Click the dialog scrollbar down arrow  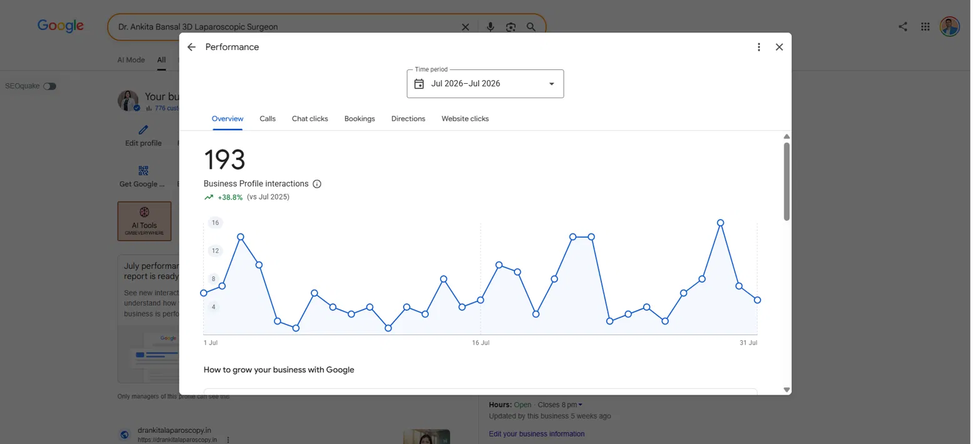[x=787, y=390]
